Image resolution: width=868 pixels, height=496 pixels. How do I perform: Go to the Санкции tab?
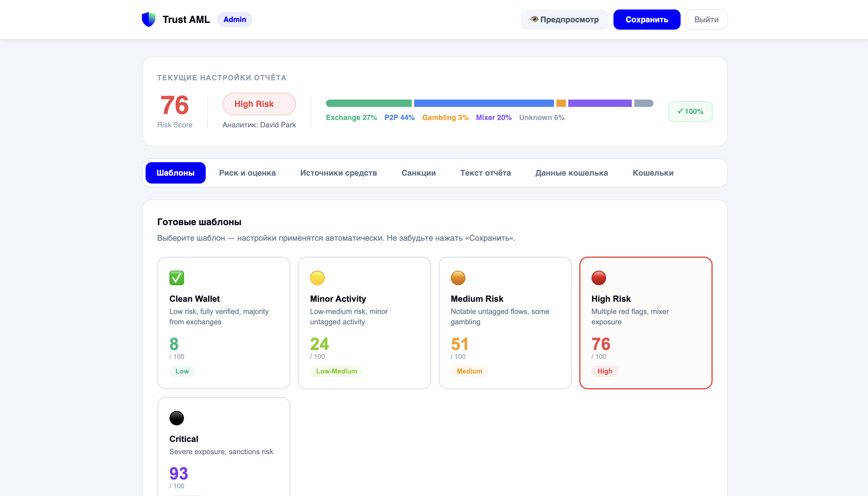[x=419, y=173]
